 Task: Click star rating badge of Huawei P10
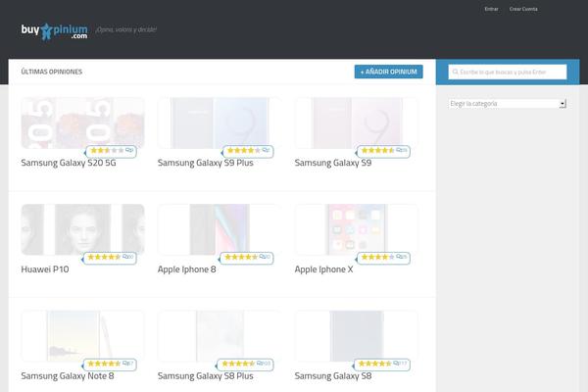point(110,258)
